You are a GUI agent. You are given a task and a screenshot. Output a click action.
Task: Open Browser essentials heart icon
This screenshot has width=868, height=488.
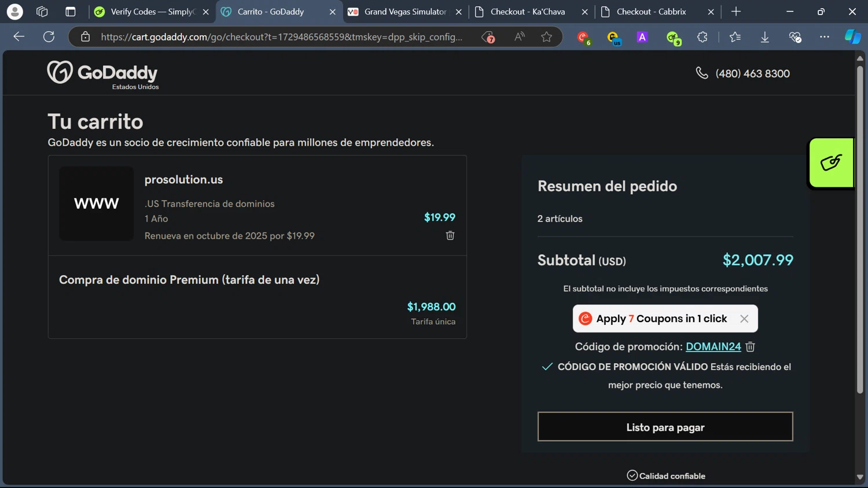795,37
